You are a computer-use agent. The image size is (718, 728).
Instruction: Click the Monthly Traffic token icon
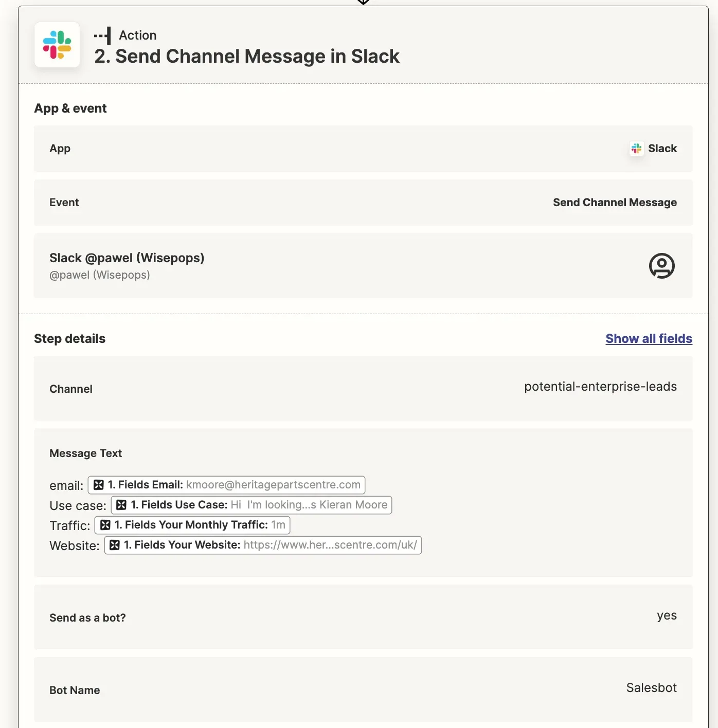[105, 525]
